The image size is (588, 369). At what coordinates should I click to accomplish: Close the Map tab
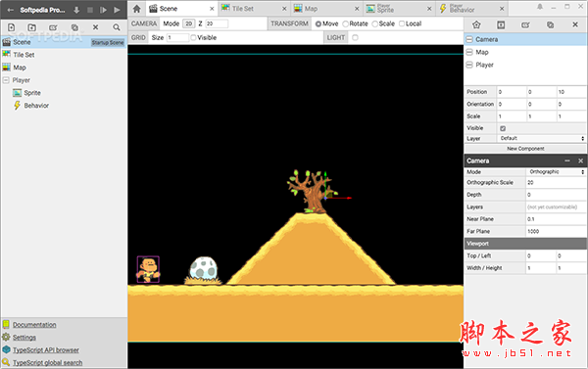[357, 9]
